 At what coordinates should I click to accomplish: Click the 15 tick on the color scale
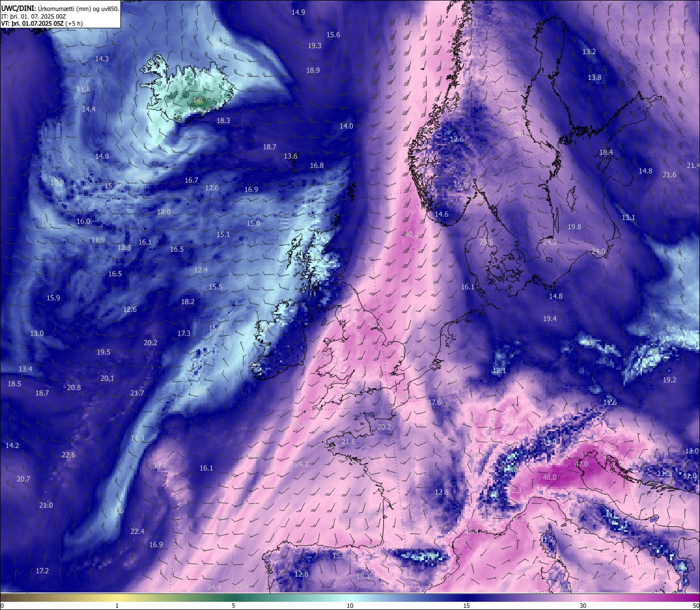pos(466,606)
